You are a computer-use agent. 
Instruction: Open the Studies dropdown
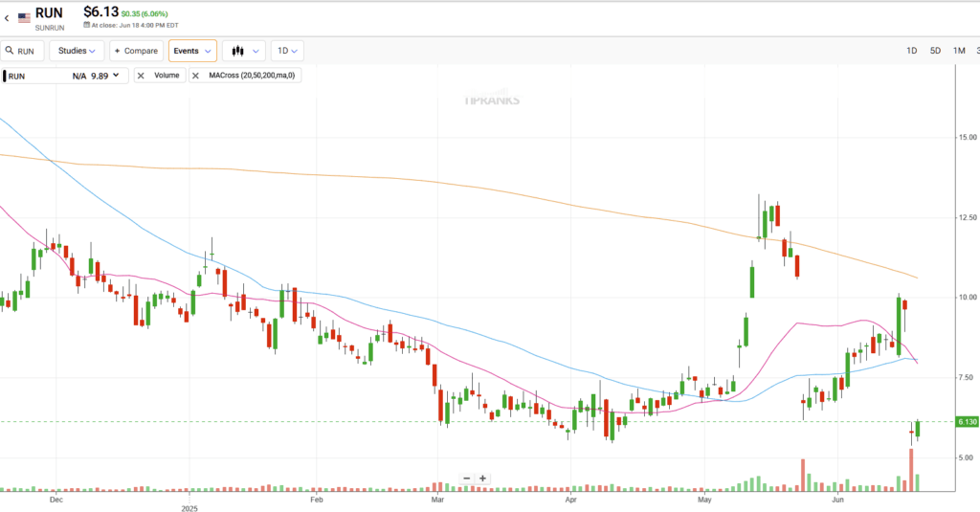[x=77, y=51]
